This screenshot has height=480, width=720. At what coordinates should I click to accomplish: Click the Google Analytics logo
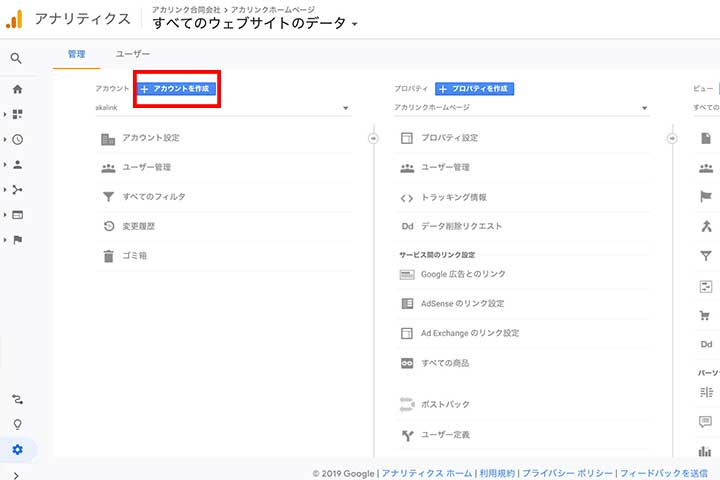[15, 19]
